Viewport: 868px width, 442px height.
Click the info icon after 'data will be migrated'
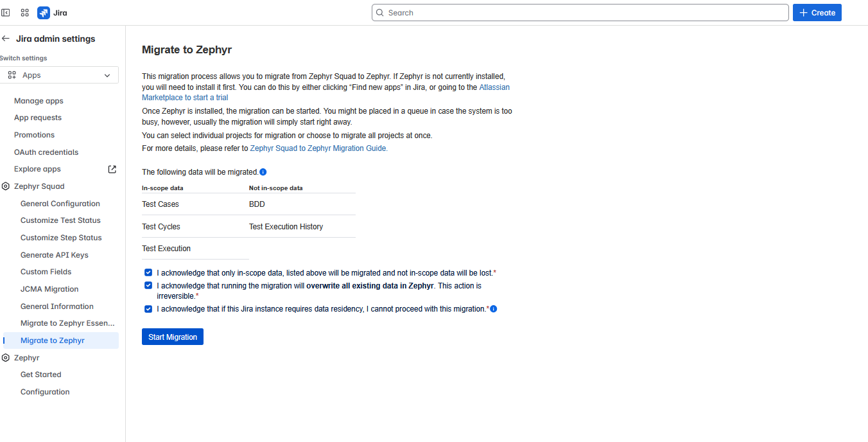(263, 172)
